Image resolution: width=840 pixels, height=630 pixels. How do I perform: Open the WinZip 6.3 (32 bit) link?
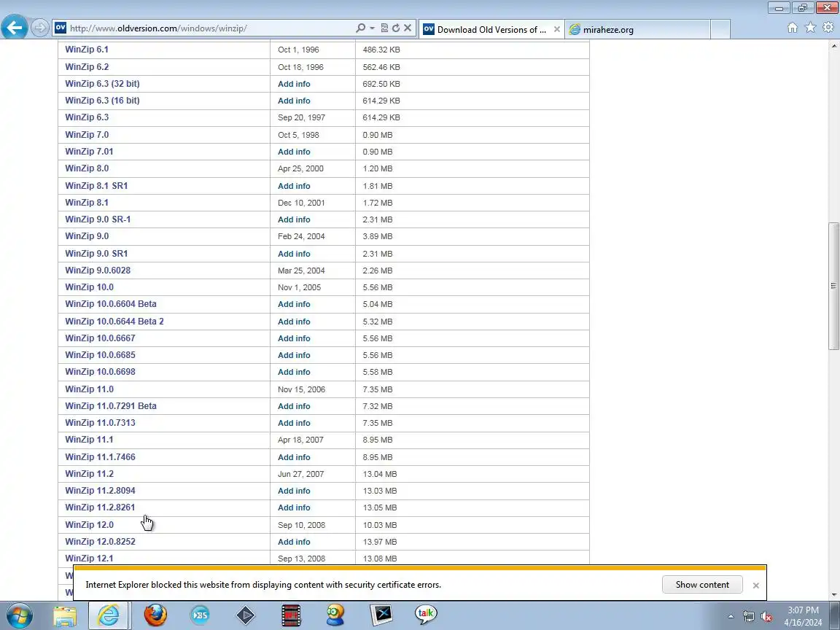coord(102,84)
